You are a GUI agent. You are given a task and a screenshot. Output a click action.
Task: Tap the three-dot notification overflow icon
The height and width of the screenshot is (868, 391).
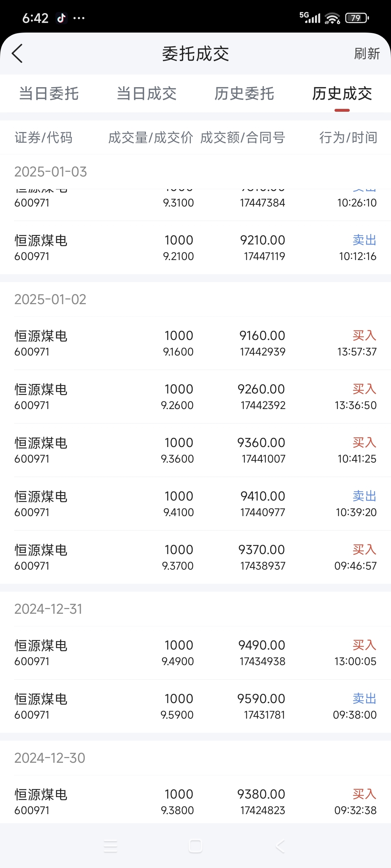[x=79, y=18]
